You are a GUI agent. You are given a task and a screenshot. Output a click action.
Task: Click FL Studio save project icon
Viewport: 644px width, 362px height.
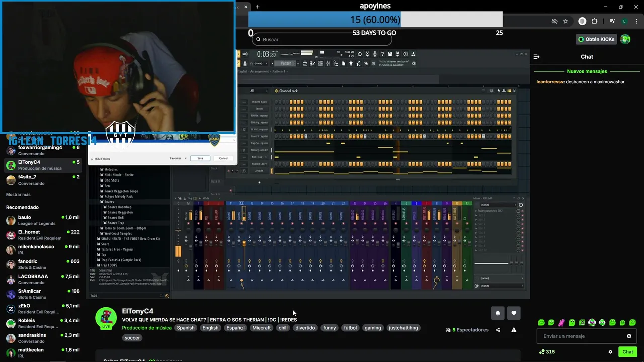(x=390, y=54)
